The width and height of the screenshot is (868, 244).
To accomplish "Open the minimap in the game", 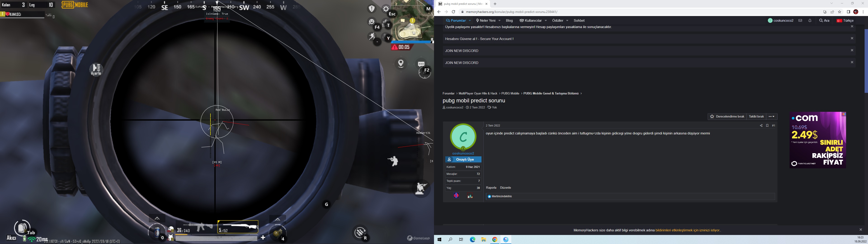I will click(x=412, y=20).
